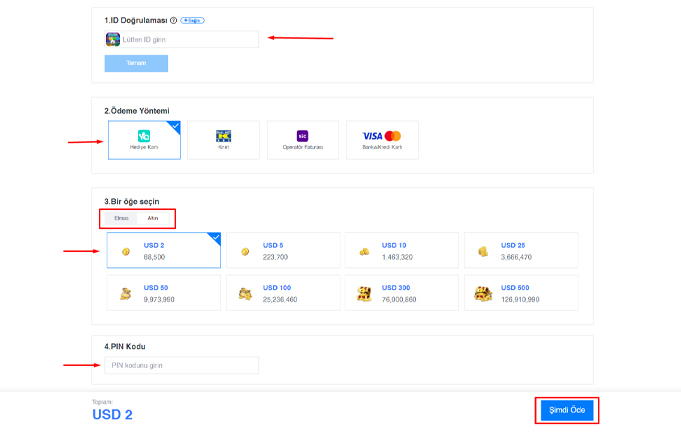Focus the PIN kodunu girin field
This screenshot has height=434, width=681.
(181, 365)
